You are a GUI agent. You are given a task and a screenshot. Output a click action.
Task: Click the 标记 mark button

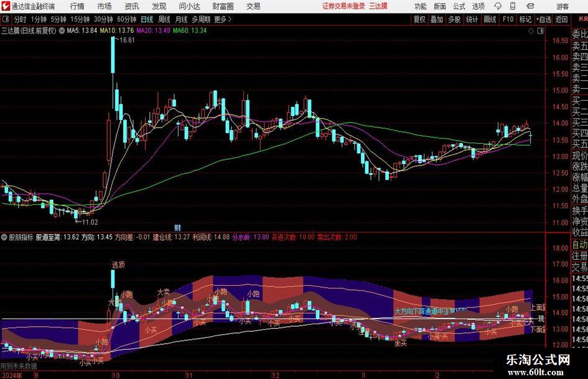(x=525, y=19)
